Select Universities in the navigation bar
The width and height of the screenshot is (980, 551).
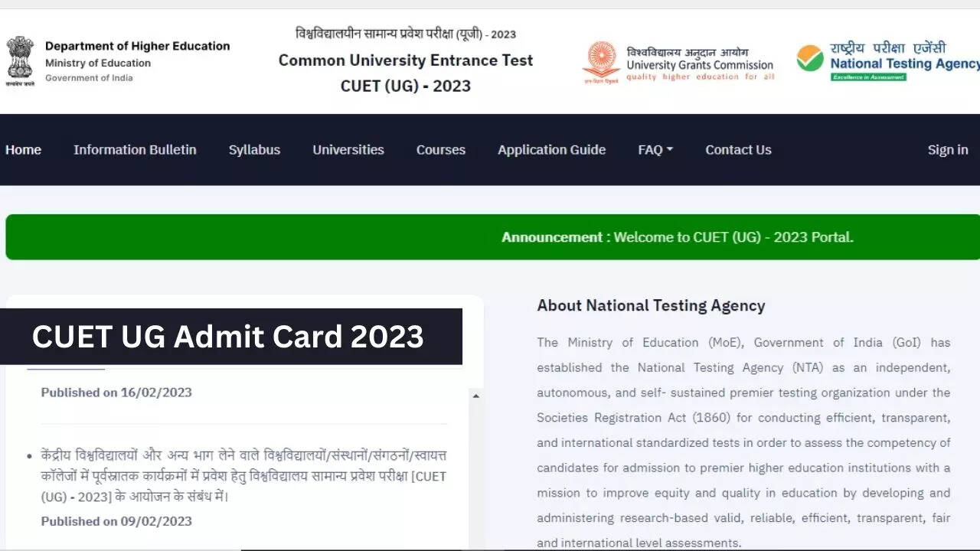pos(348,150)
